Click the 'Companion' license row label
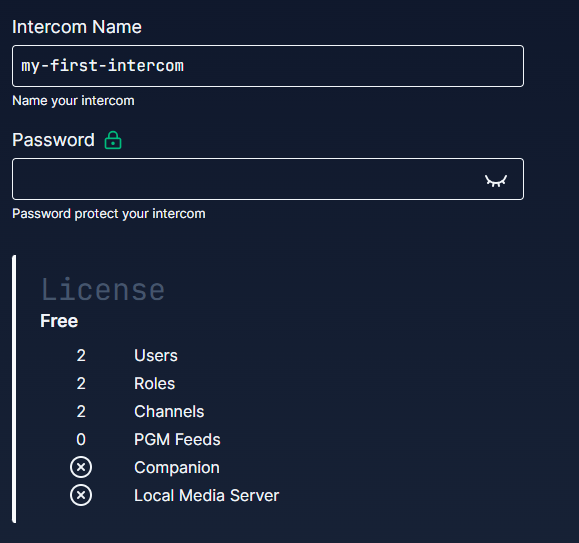Screen dimensions: 579x543 [177, 468]
